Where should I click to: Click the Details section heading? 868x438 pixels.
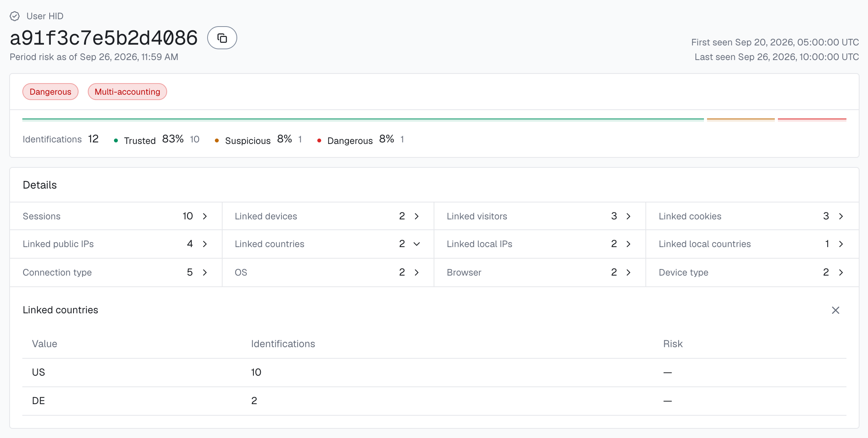[x=40, y=185]
